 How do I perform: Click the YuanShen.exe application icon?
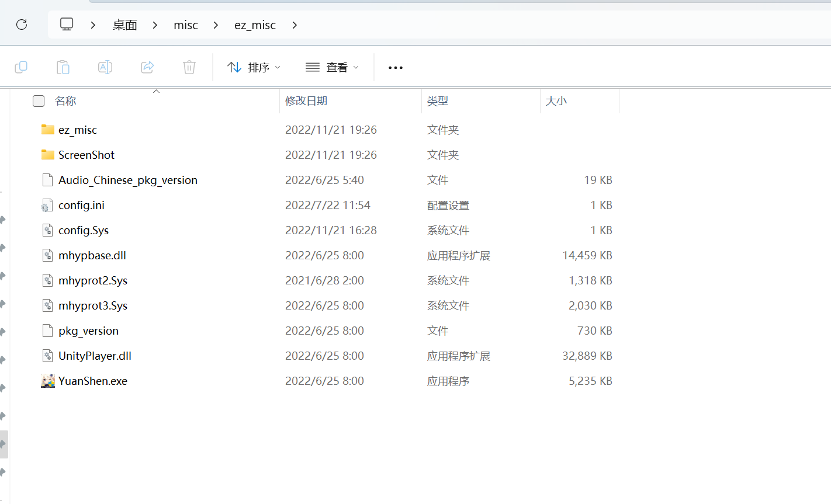pyautogui.click(x=48, y=381)
